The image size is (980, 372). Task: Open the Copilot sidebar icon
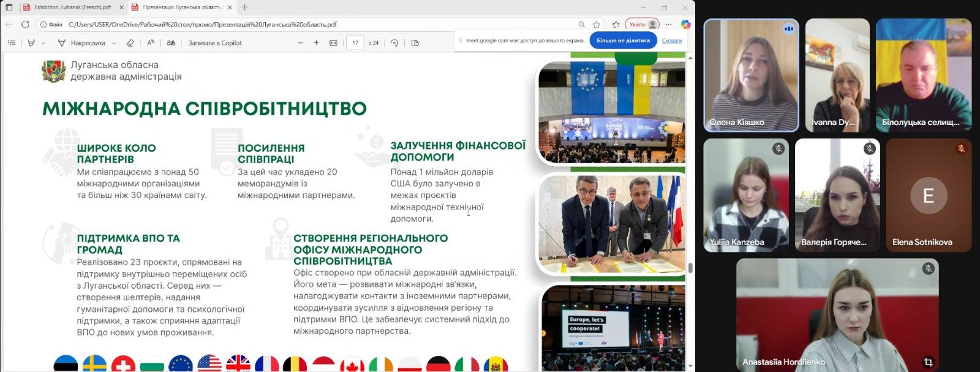686,25
